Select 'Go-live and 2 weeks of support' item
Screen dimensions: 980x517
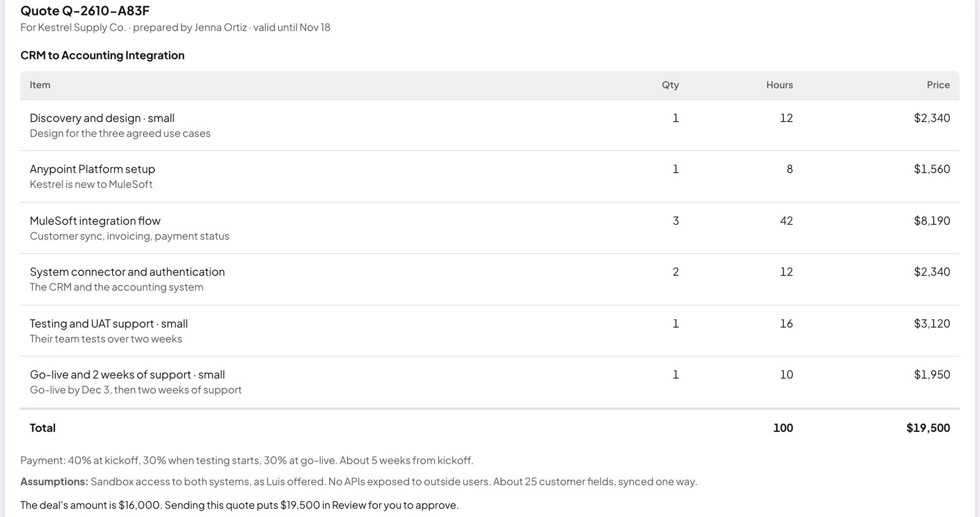(x=127, y=375)
